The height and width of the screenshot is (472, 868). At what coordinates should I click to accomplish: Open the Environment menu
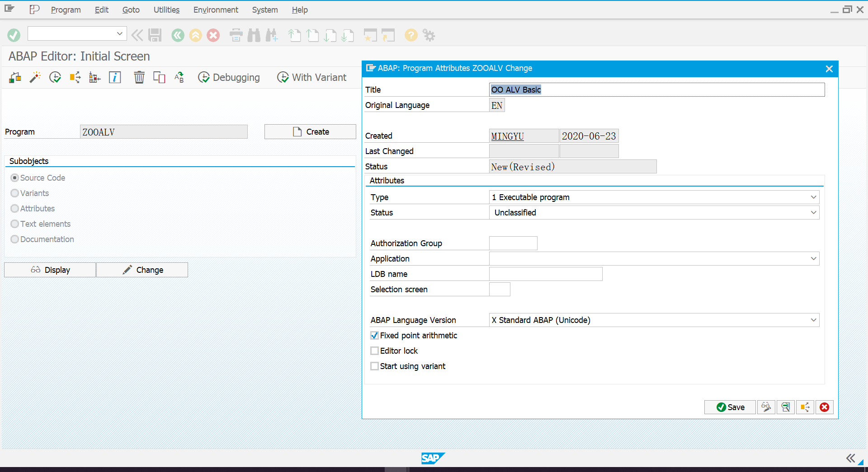pos(216,9)
